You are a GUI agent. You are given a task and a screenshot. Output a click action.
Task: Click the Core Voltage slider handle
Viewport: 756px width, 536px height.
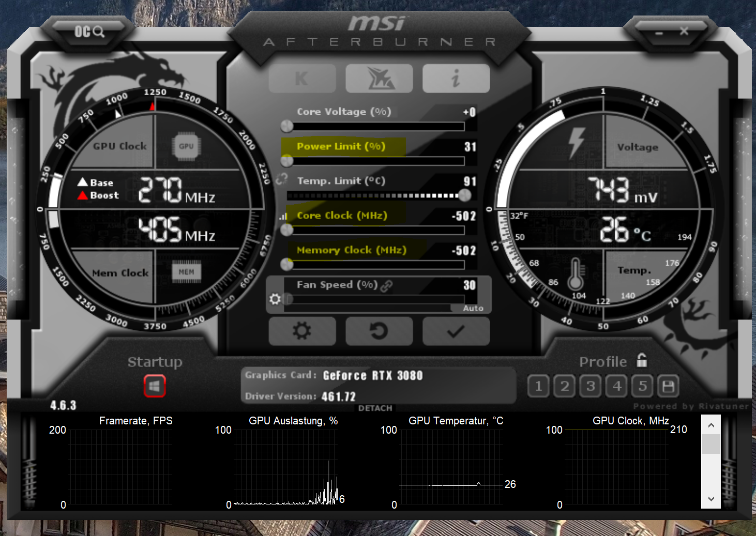coord(287,126)
